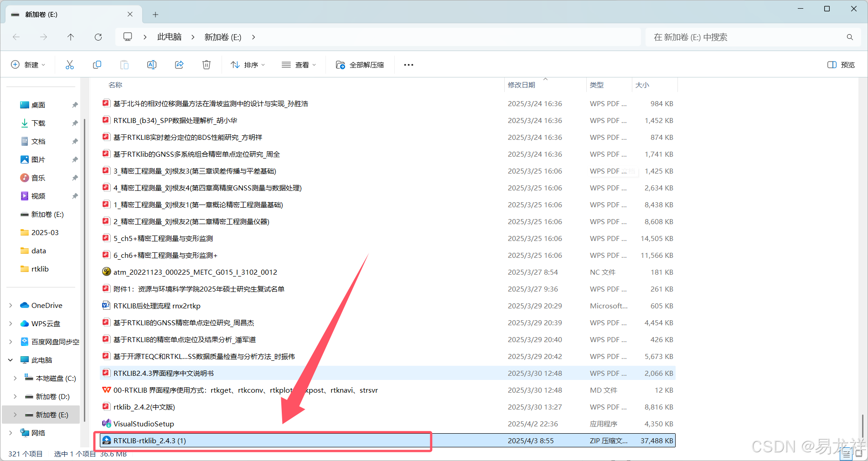Click the Paste icon in the toolbar

click(x=124, y=65)
